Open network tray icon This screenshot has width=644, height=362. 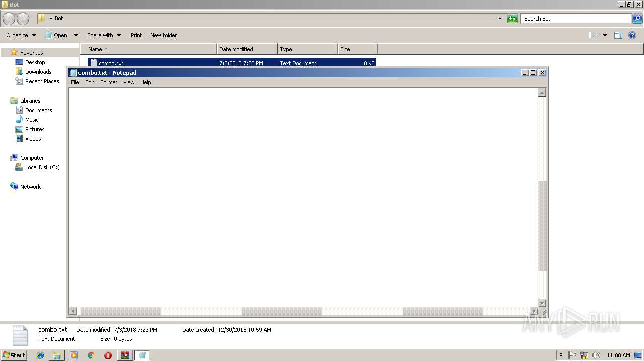point(584,355)
